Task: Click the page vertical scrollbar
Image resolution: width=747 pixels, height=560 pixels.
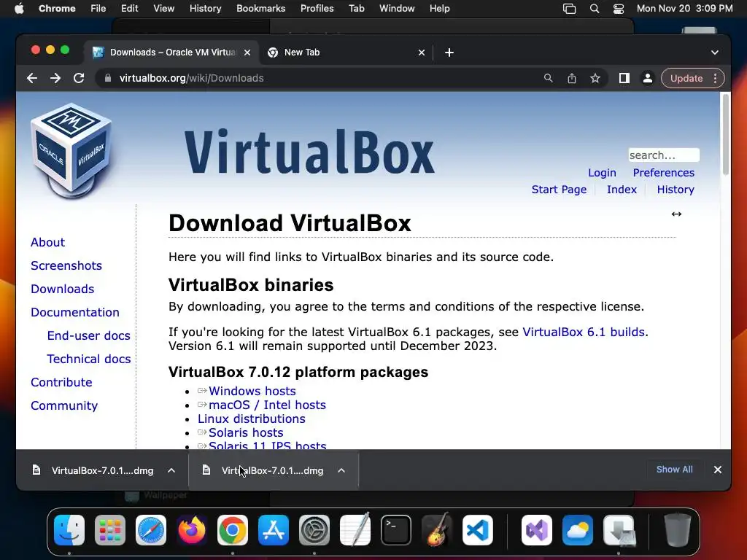Action: pos(726,135)
